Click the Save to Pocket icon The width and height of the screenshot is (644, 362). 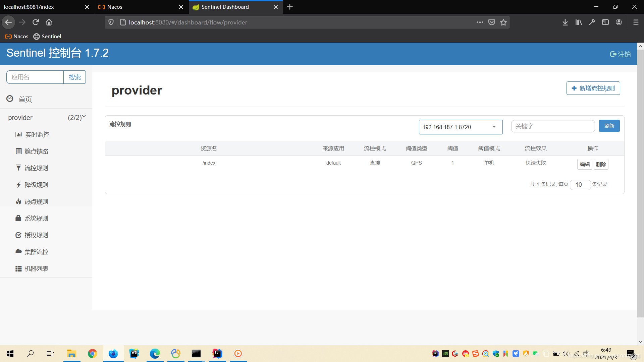click(492, 22)
